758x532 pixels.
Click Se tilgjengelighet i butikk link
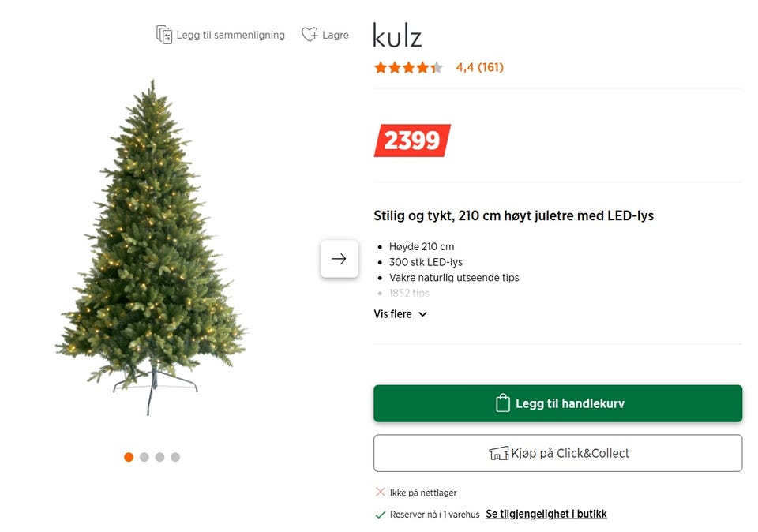click(546, 514)
